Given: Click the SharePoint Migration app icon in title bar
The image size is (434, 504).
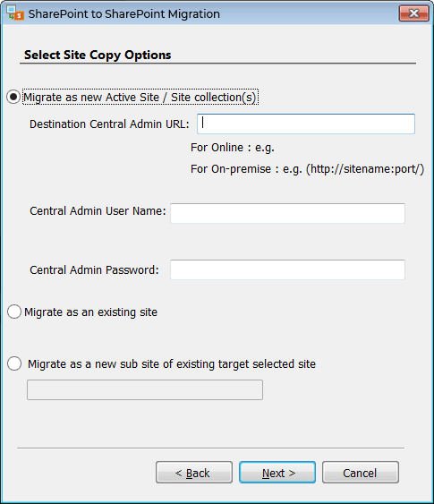Looking at the screenshot, I should pos(15,13).
